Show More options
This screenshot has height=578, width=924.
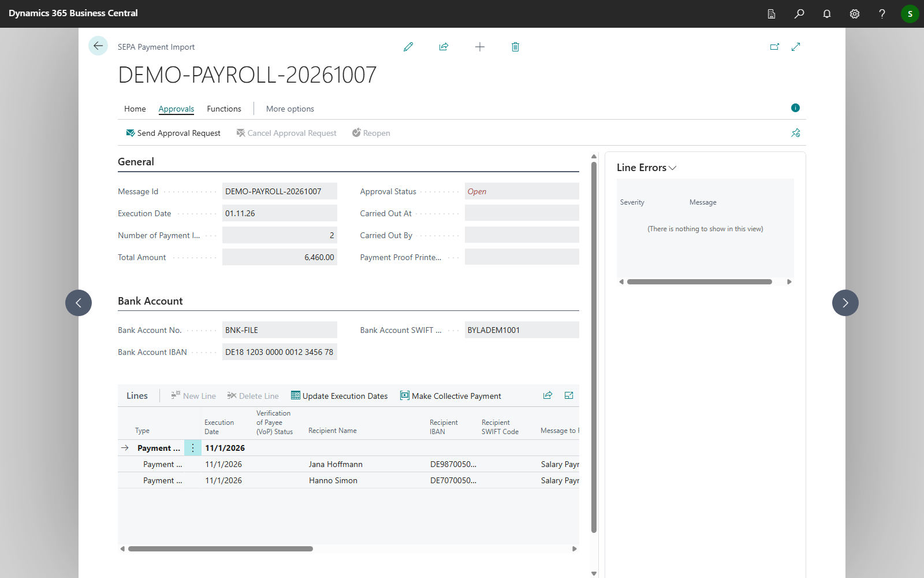(290, 109)
